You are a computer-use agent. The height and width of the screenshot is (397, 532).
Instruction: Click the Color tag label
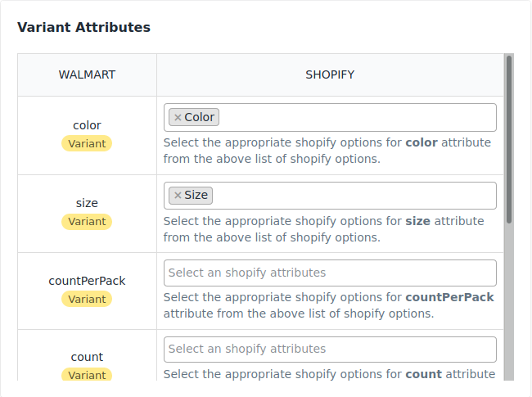(199, 117)
